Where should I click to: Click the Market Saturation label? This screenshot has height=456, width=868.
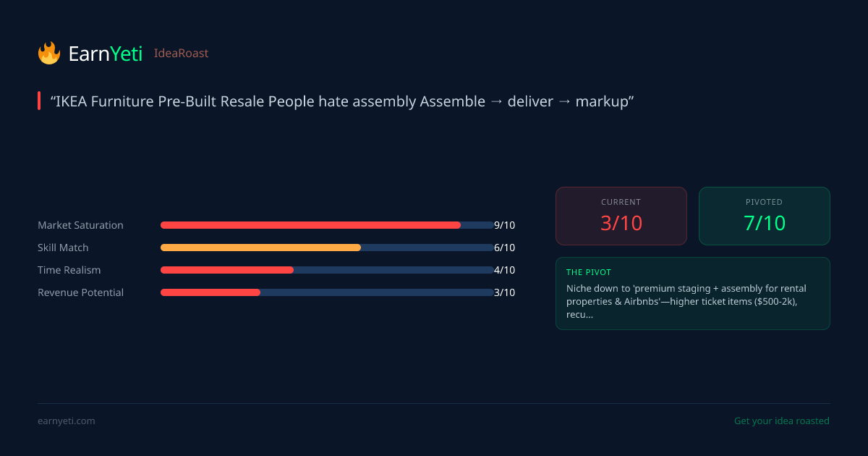coord(80,225)
